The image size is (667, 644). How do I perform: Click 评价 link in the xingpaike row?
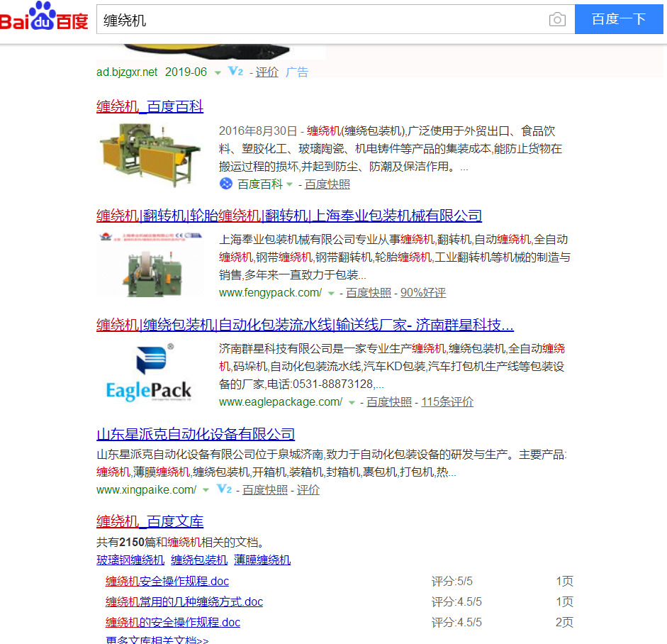point(308,490)
